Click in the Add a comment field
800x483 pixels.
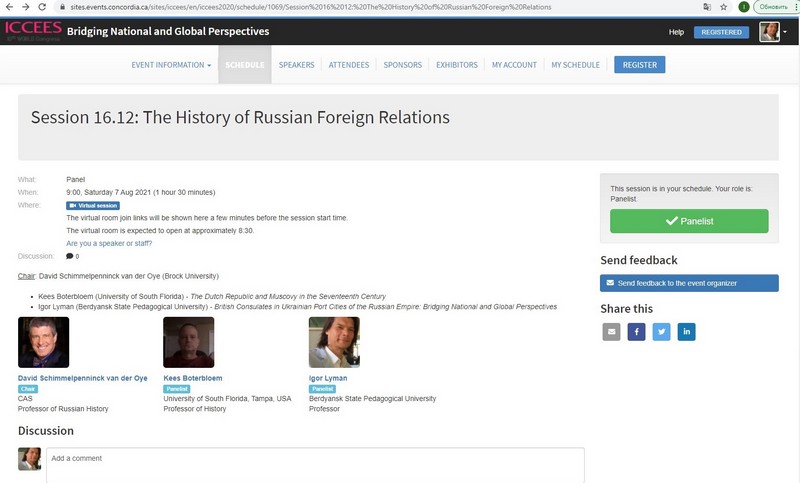314,464
